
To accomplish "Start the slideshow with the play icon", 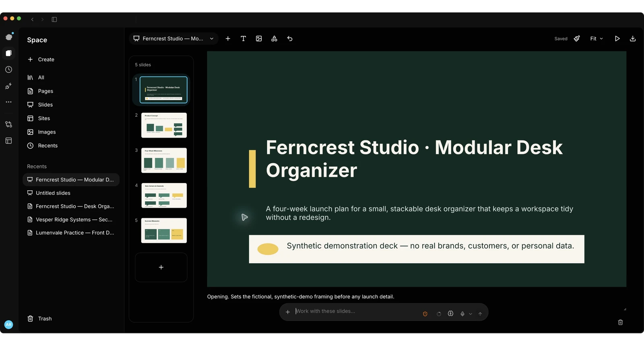I will point(617,39).
